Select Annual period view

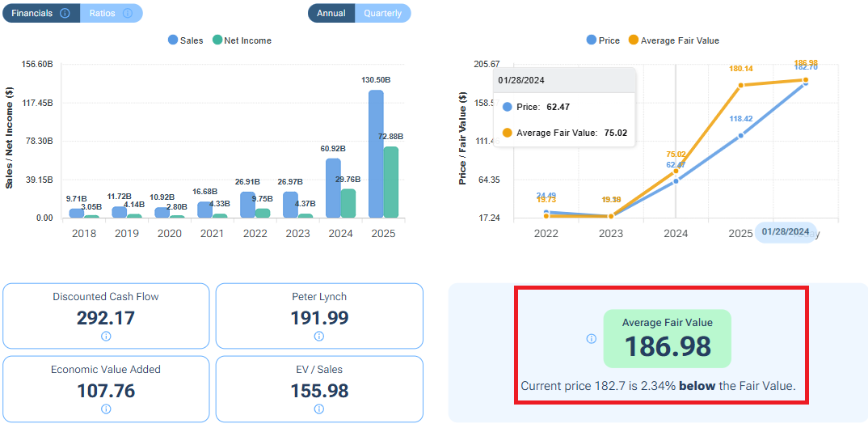pyautogui.click(x=331, y=13)
